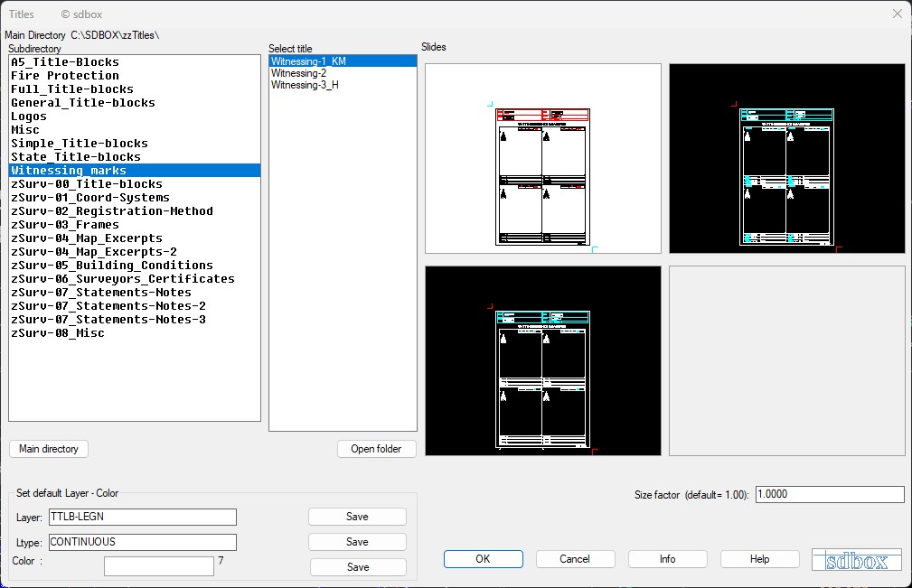Viewport: 912px width, 588px height.
Task: Select A5_Title-Blocks subdirectory
Action: tap(135, 62)
